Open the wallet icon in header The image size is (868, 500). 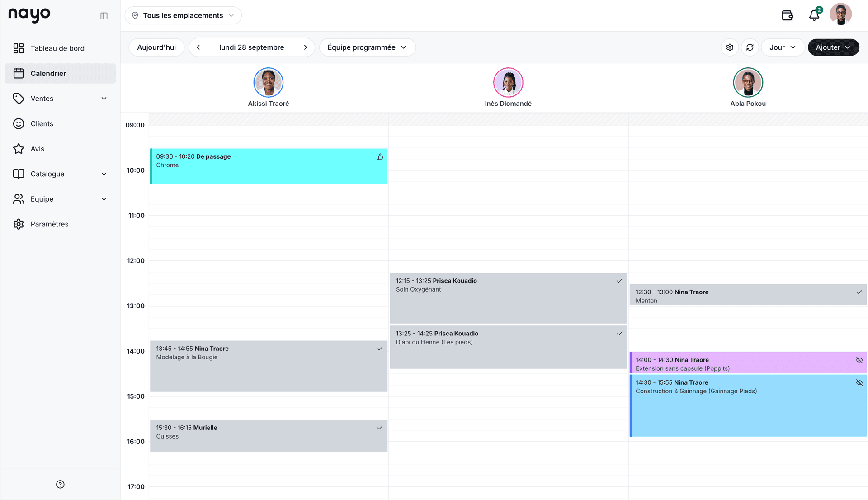[x=787, y=15]
